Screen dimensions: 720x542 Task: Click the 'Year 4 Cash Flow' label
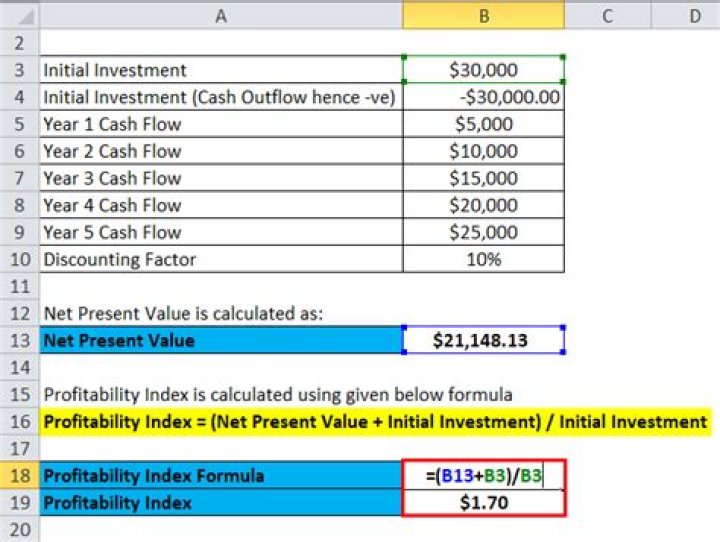pos(112,205)
